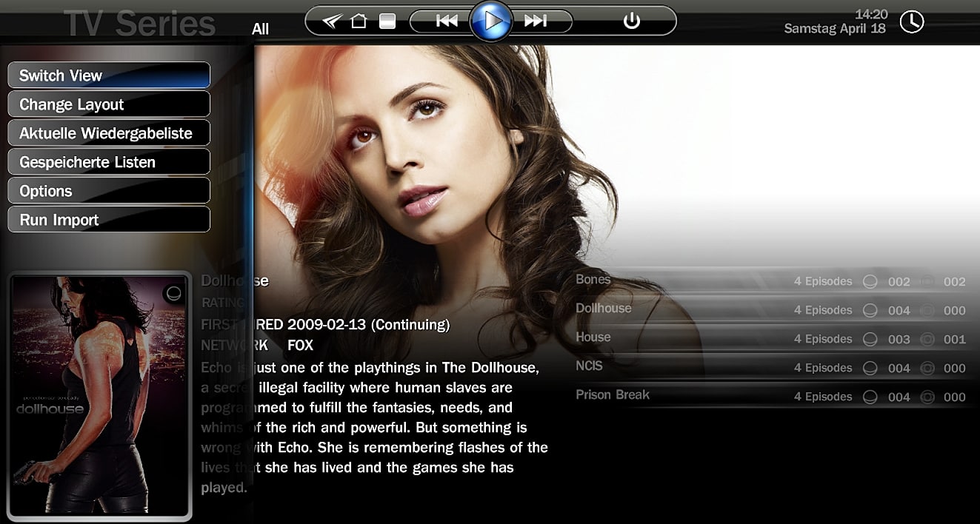Image resolution: width=980 pixels, height=524 pixels.
Task: Click the Dollhouse poster thumbnail
Action: [99, 395]
